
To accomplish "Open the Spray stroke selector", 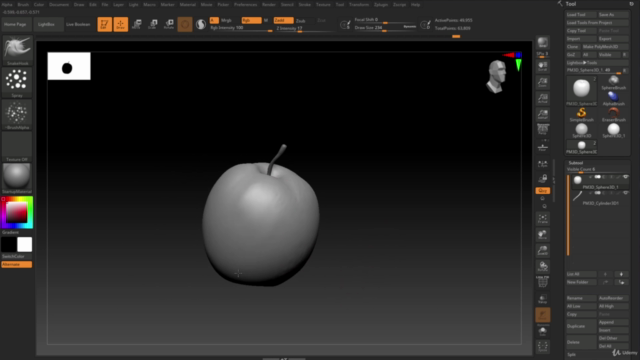I will (x=17, y=82).
